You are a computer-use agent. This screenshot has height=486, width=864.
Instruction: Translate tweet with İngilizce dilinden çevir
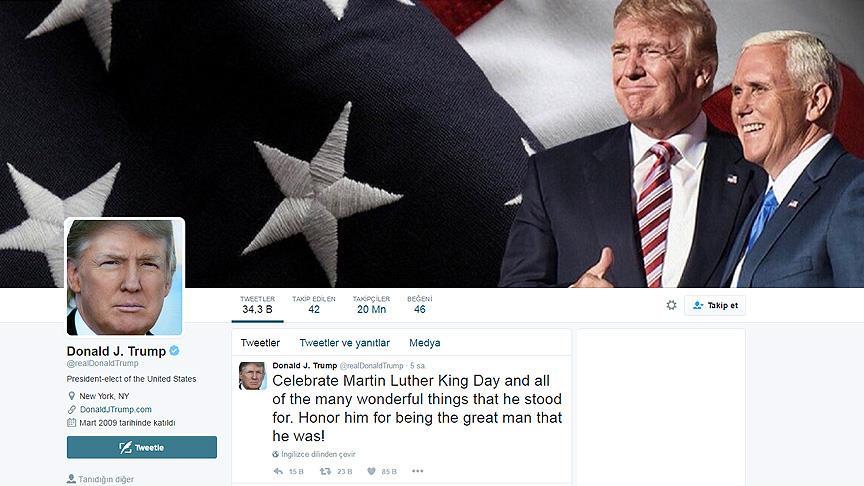point(318,454)
